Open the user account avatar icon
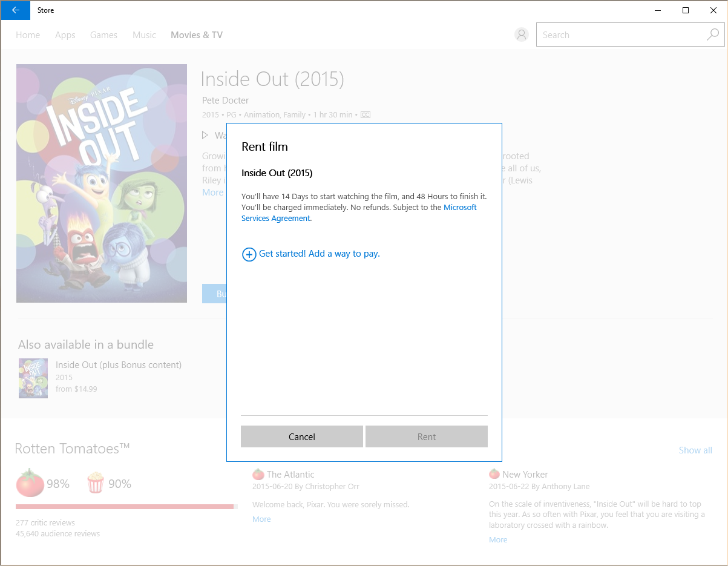728x566 pixels. click(x=522, y=35)
